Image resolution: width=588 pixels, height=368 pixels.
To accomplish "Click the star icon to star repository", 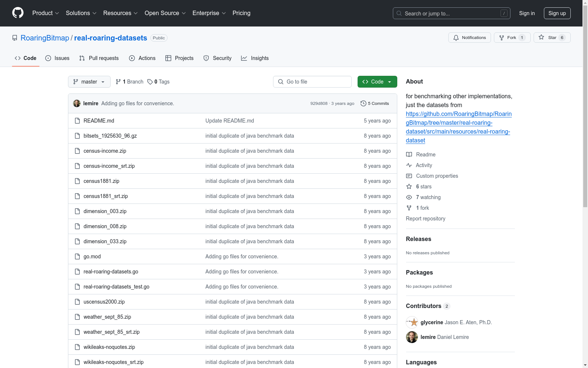I will click(x=541, y=37).
